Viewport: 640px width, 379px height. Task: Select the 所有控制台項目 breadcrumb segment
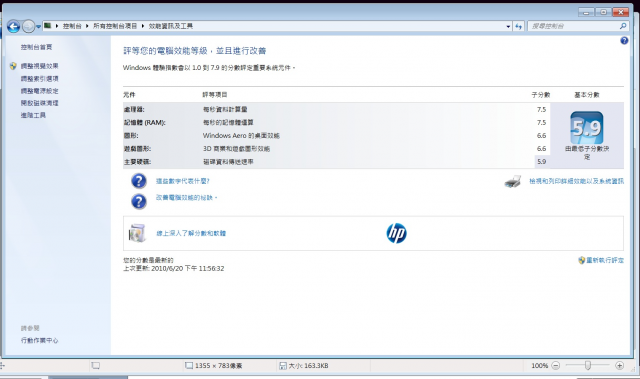(x=115, y=26)
